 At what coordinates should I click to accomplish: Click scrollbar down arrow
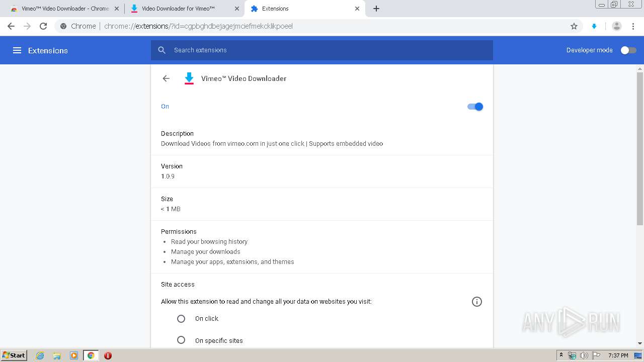pyautogui.click(x=640, y=343)
